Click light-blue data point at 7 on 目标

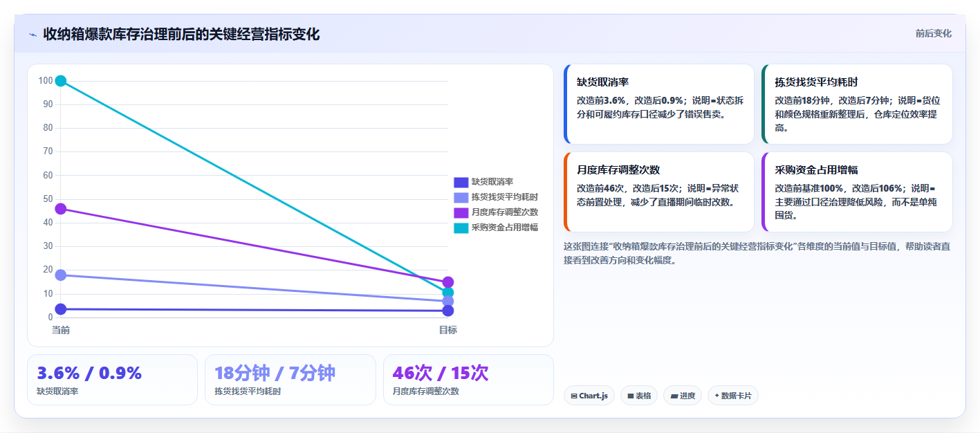pyautogui.click(x=448, y=301)
